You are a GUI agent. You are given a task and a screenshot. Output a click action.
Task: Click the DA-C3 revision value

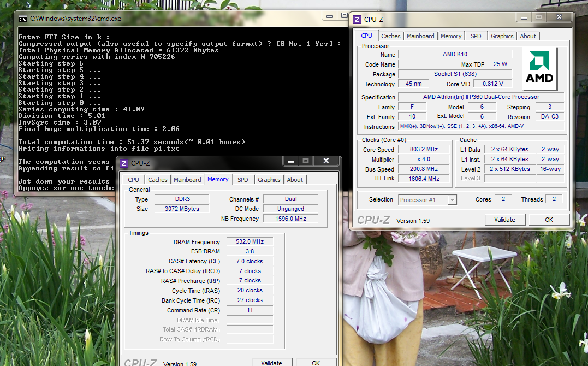[550, 117]
